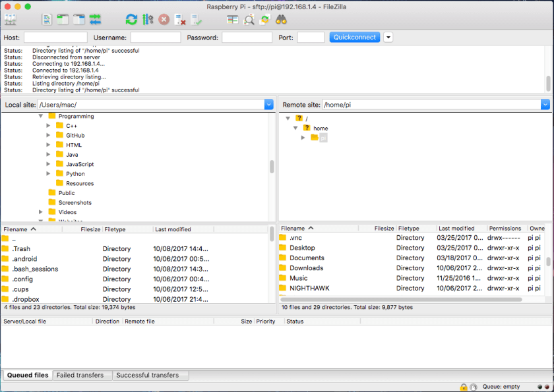The image size is (554, 392).
Task: Toggle remote directory tree display icon
Action: click(x=78, y=20)
